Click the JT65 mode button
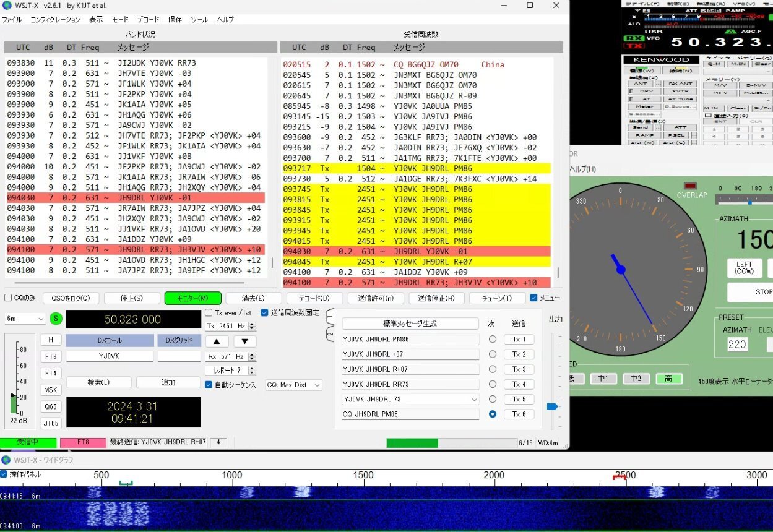773x532 pixels. point(51,423)
